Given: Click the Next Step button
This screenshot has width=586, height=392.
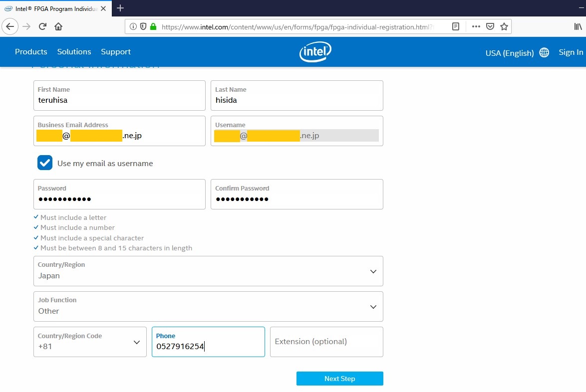Looking at the screenshot, I should [x=340, y=379].
